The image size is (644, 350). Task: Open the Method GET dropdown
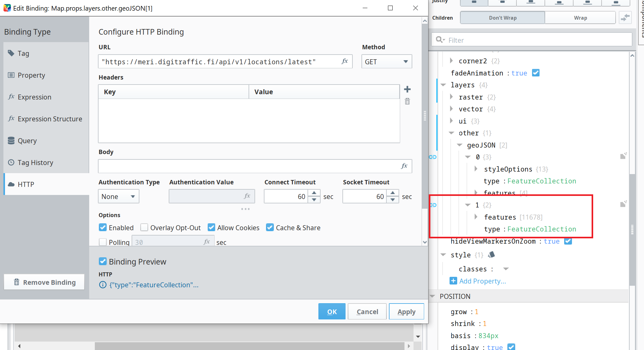[x=386, y=61]
